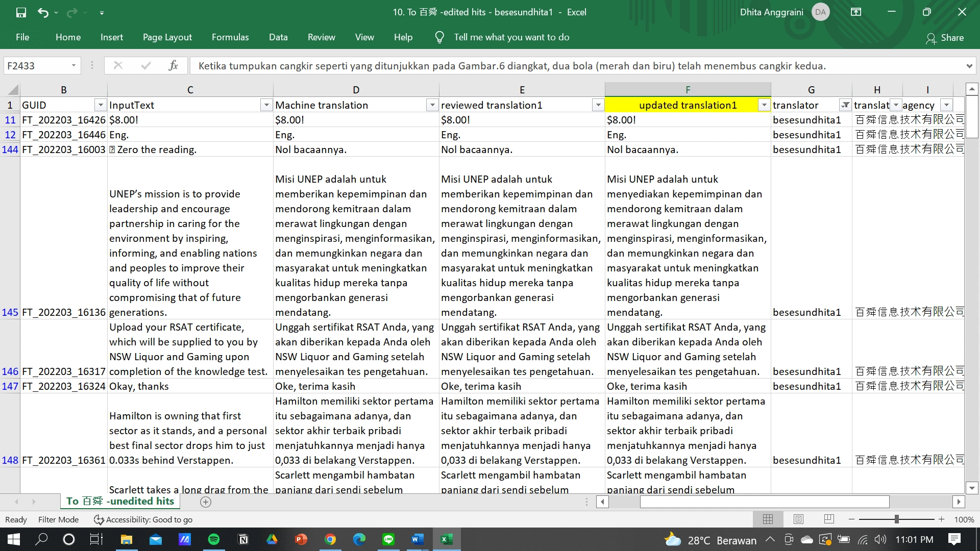
Task: Click the zoom out minus button
Action: 851,519
